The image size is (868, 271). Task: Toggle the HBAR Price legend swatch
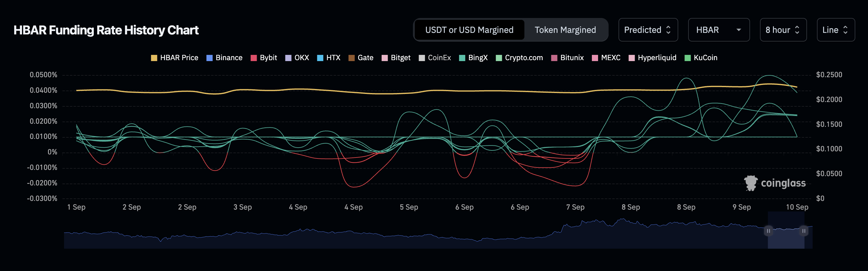pyautogui.click(x=154, y=58)
